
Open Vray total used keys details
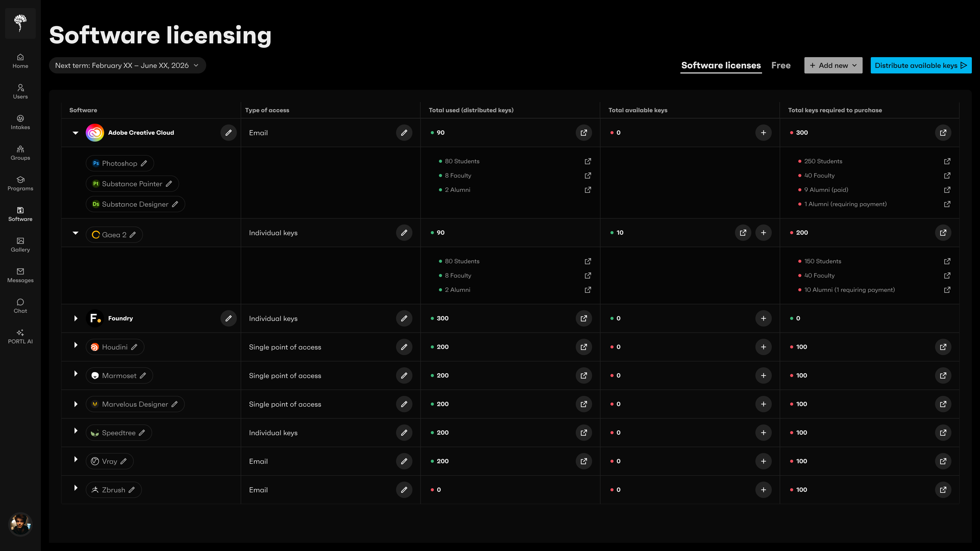pos(584,461)
